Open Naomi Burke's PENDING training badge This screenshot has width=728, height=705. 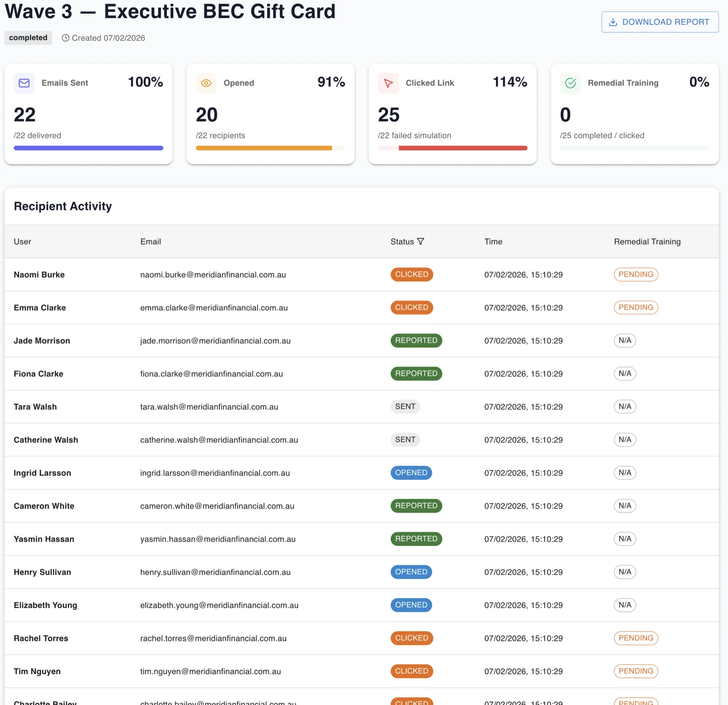pyautogui.click(x=636, y=274)
